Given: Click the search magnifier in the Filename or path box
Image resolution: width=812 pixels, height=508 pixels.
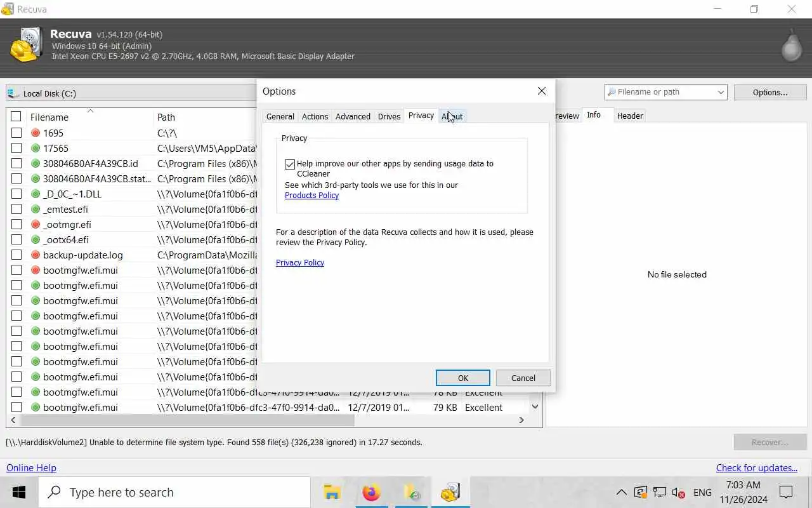Looking at the screenshot, I should [x=612, y=92].
